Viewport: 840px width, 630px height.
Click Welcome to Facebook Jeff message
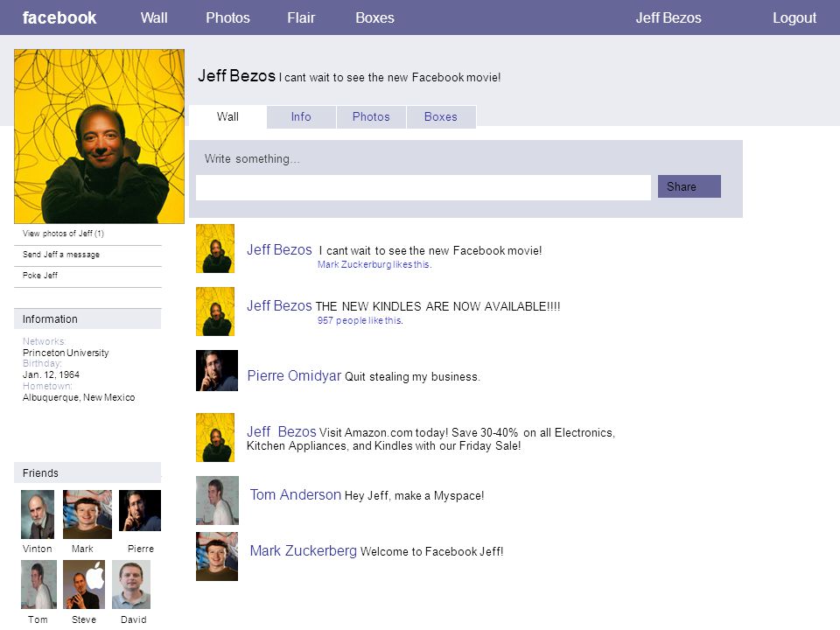click(x=431, y=552)
